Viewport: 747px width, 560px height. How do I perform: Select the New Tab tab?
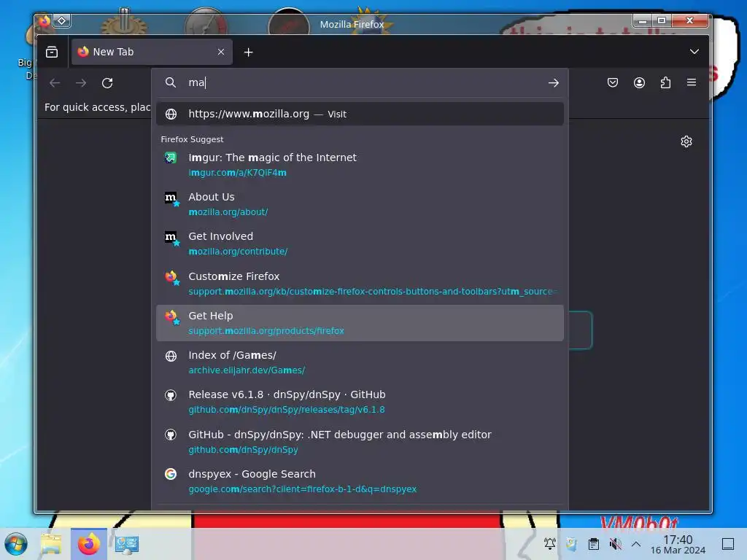[x=152, y=52]
